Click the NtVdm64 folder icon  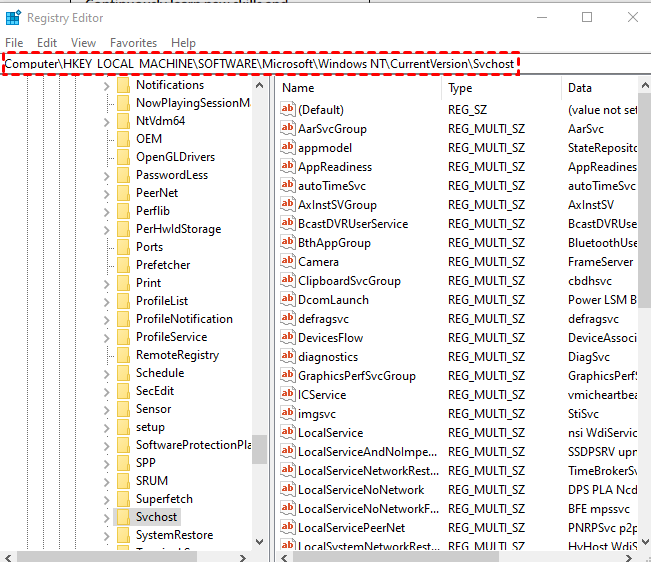click(123, 121)
